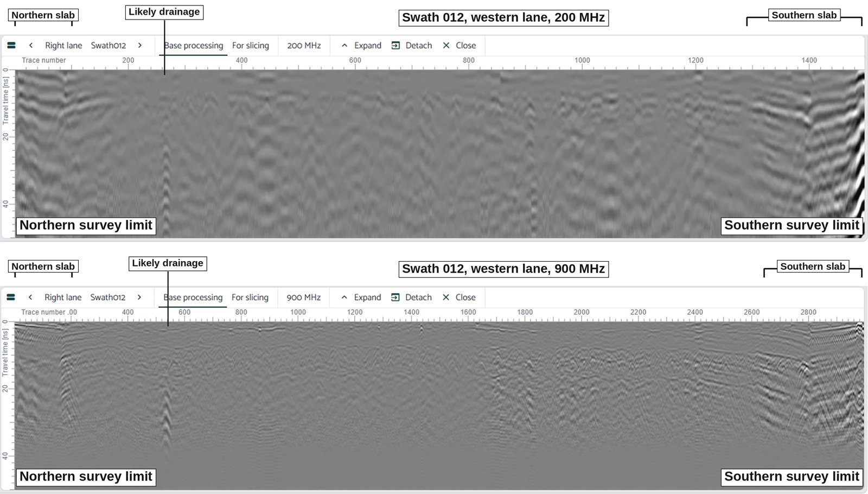The height and width of the screenshot is (494, 868).
Task: Click the 900 MHz Travel time axis label
Action: [5, 352]
